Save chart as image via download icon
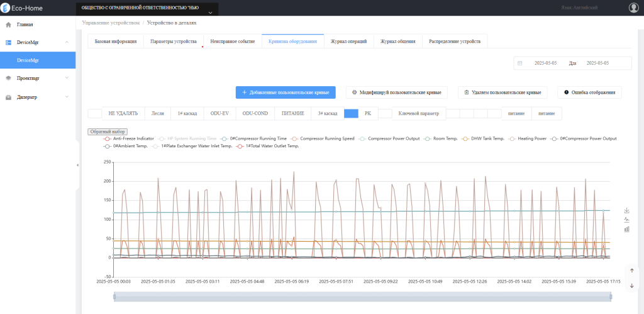Image resolution: width=644 pixels, height=314 pixels. coord(627,210)
